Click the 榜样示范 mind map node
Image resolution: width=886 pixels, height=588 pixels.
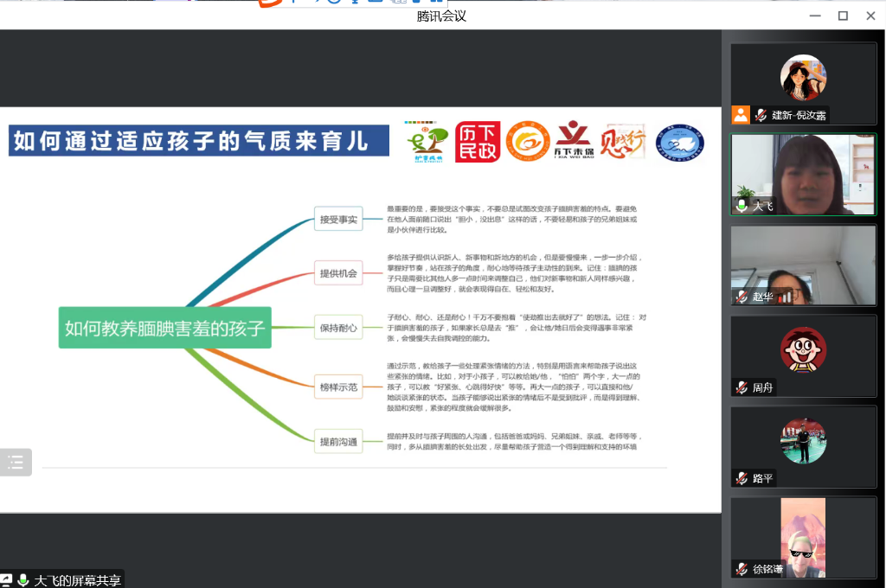click(x=338, y=387)
